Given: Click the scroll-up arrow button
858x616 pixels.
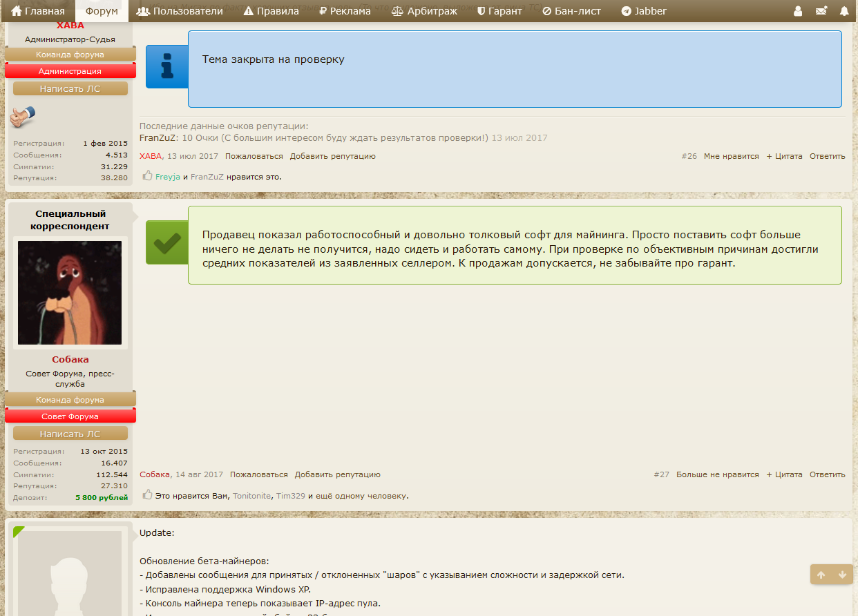Looking at the screenshot, I should [x=821, y=575].
